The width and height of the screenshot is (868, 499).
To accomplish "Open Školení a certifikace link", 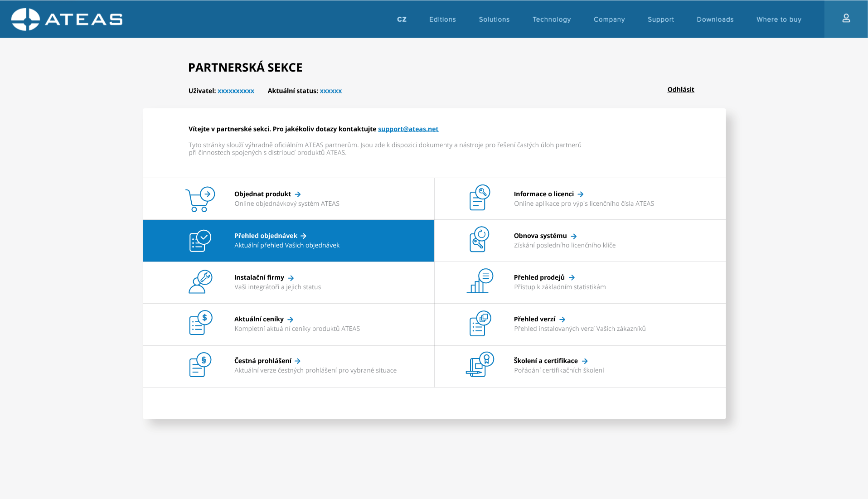I will [546, 361].
